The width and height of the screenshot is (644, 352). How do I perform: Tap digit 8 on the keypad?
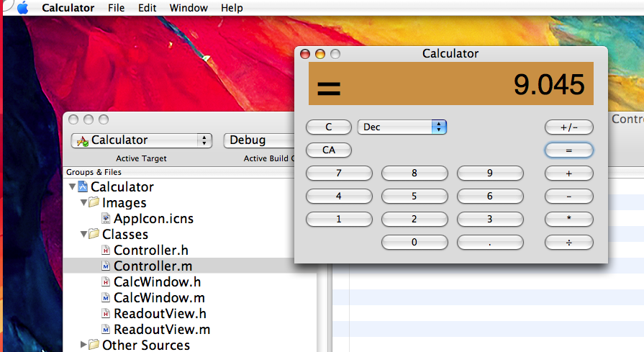click(414, 173)
